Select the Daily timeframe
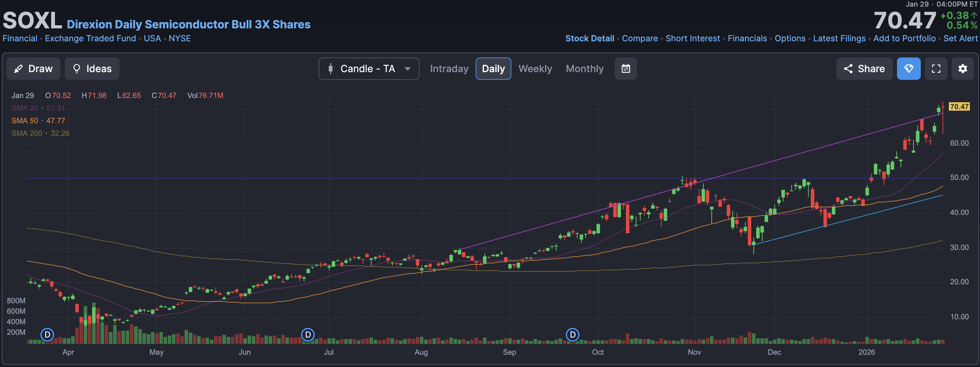Image resolution: width=980 pixels, height=367 pixels. (x=493, y=68)
